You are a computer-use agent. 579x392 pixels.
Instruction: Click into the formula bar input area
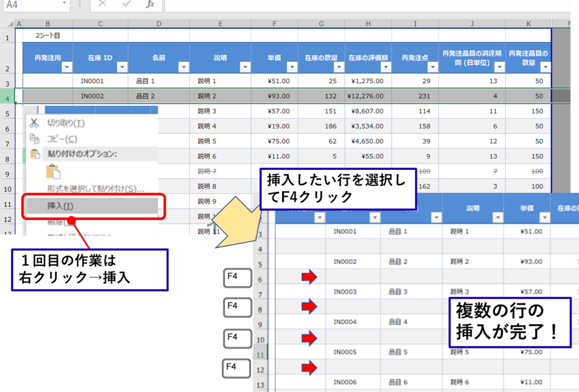point(367,5)
